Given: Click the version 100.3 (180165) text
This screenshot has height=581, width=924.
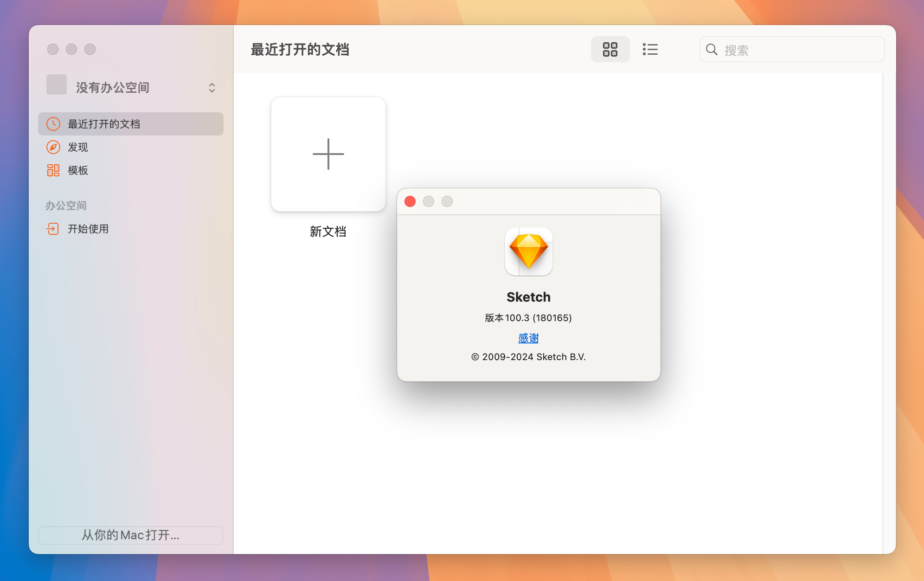Looking at the screenshot, I should pos(528,318).
